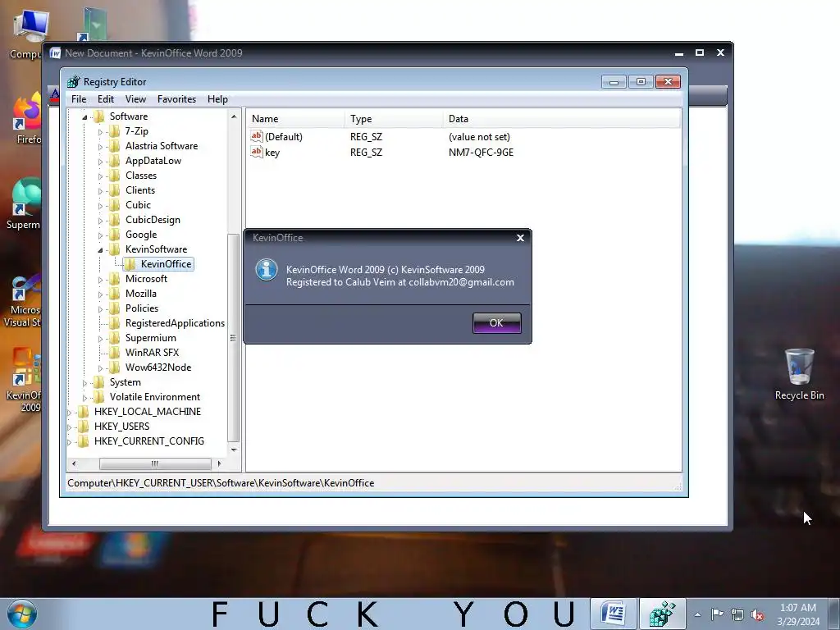Close the KevinOffice info dialog
The image size is (840, 630).
click(520, 238)
